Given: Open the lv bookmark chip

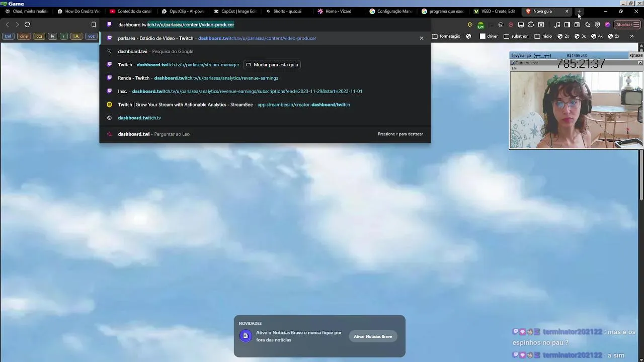Looking at the screenshot, I should (x=52, y=36).
